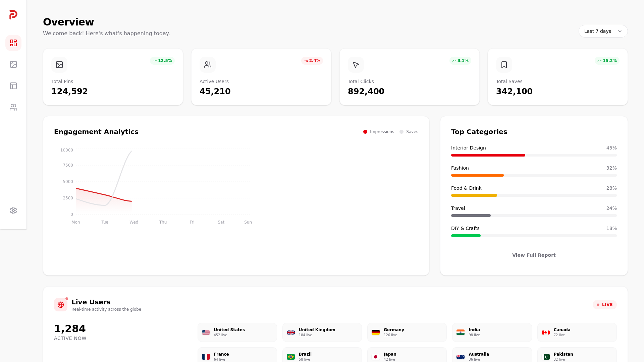
Task: Click the Germany flag icon
Action: 376,333
